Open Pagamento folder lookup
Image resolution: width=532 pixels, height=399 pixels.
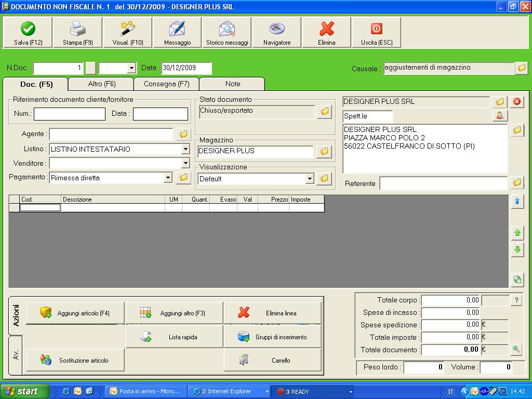coord(183,177)
